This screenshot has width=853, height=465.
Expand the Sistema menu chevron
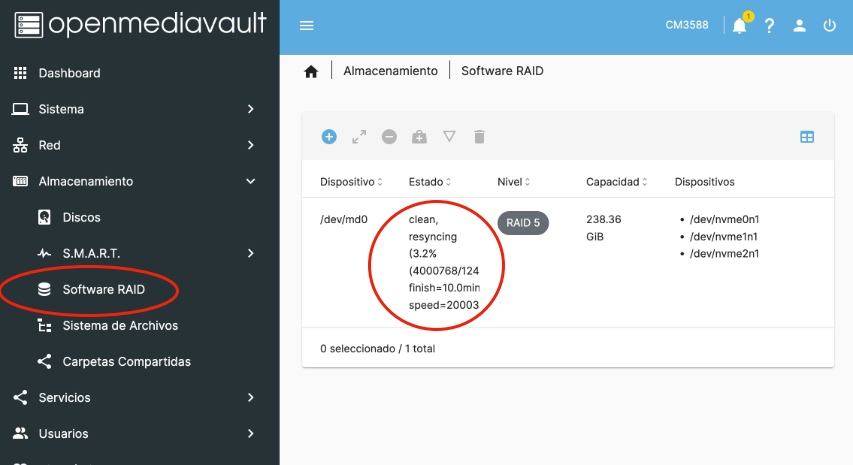point(250,109)
